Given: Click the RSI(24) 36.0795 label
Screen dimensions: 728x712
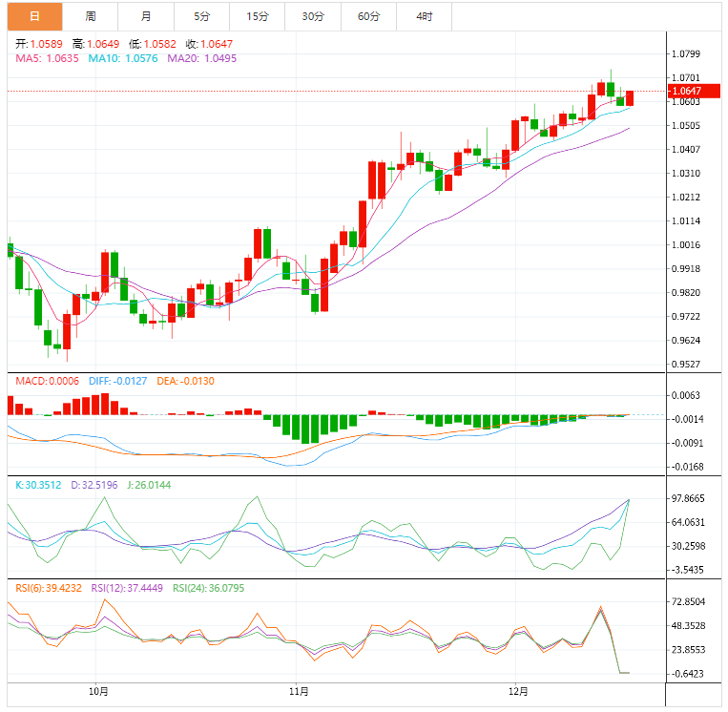Looking at the screenshot, I should coord(207,588).
